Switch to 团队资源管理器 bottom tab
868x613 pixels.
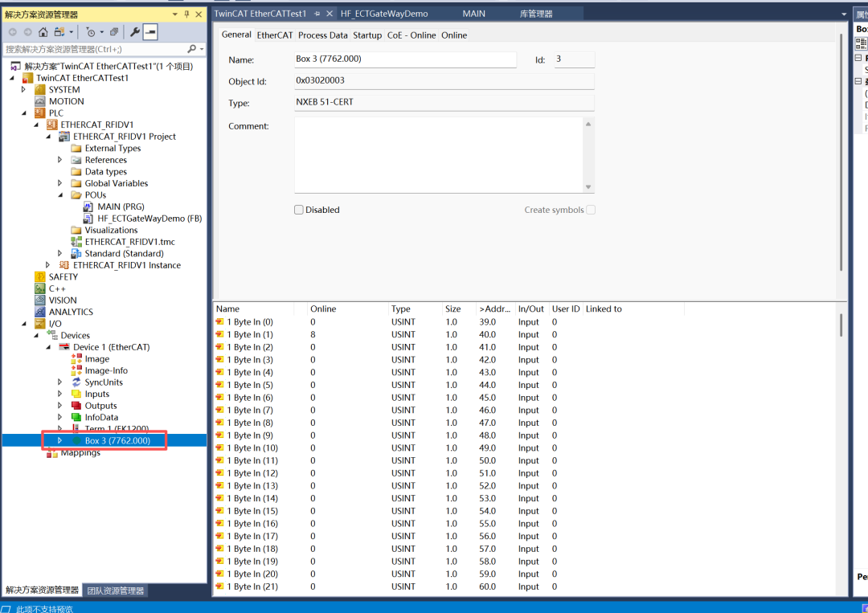tap(116, 591)
